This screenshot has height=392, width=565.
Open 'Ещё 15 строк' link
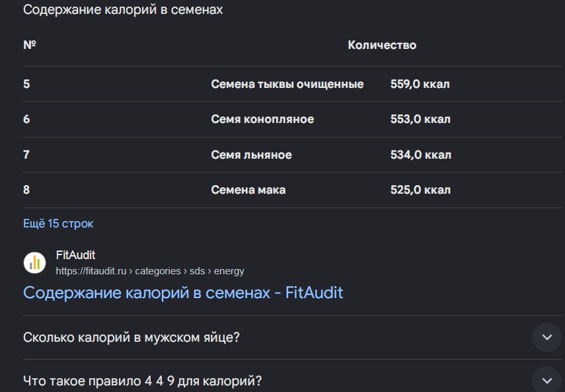(x=58, y=223)
